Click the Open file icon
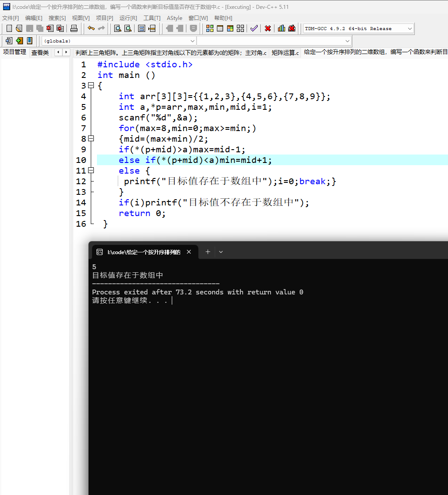Viewport: 448px width, 495px height. tap(19, 28)
